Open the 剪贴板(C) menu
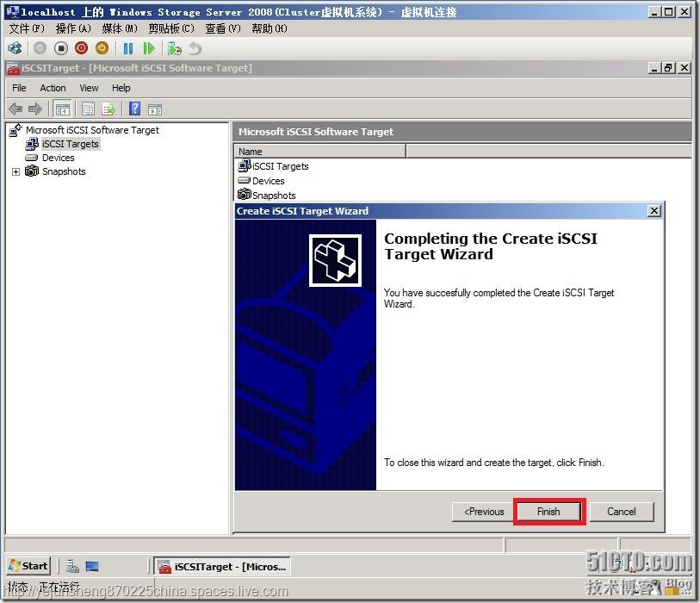Image resolution: width=700 pixels, height=603 pixels. pos(171,28)
